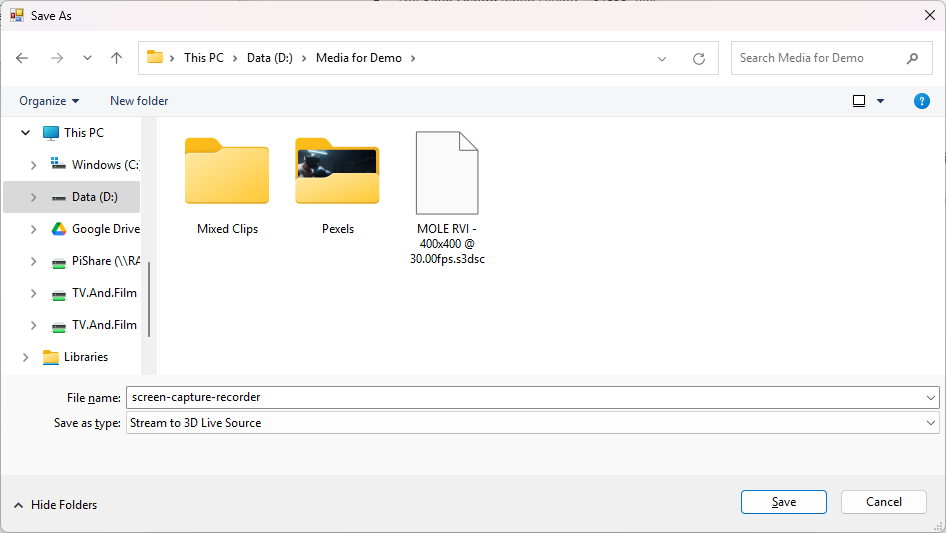Image resolution: width=946 pixels, height=533 pixels.
Task: Click the search magnifier icon
Action: [912, 58]
